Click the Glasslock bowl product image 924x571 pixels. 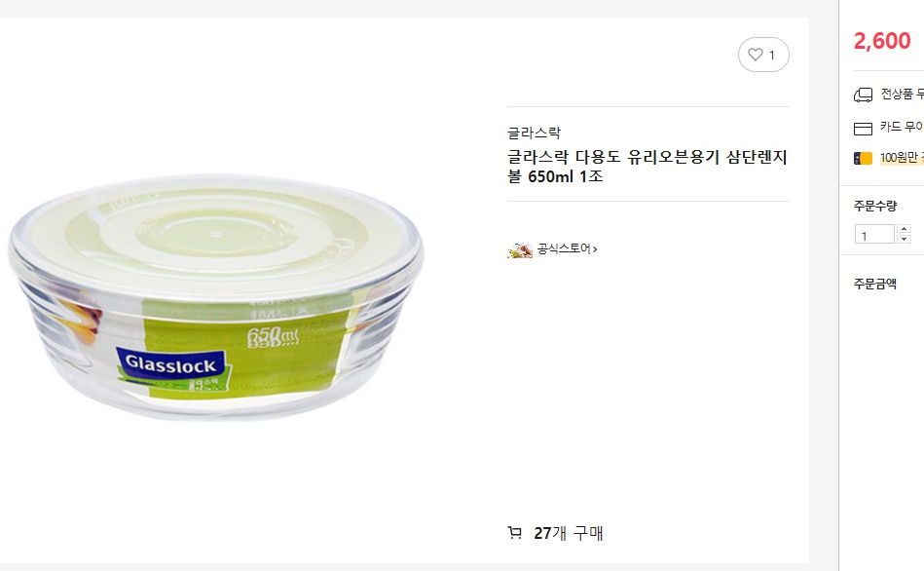point(216,296)
